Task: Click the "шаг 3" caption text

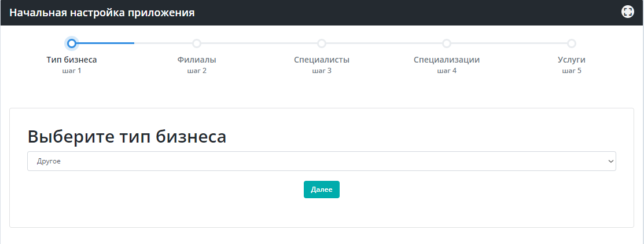Action: click(322, 71)
